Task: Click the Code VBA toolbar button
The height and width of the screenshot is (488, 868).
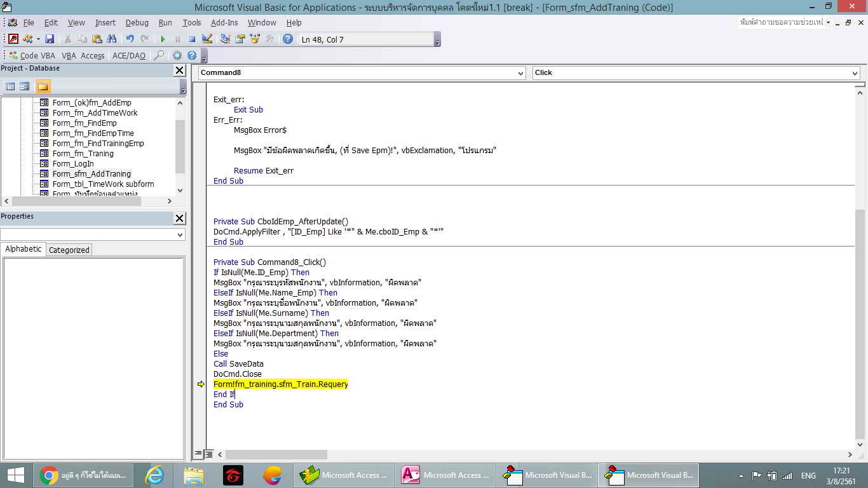Action: [x=32, y=56]
